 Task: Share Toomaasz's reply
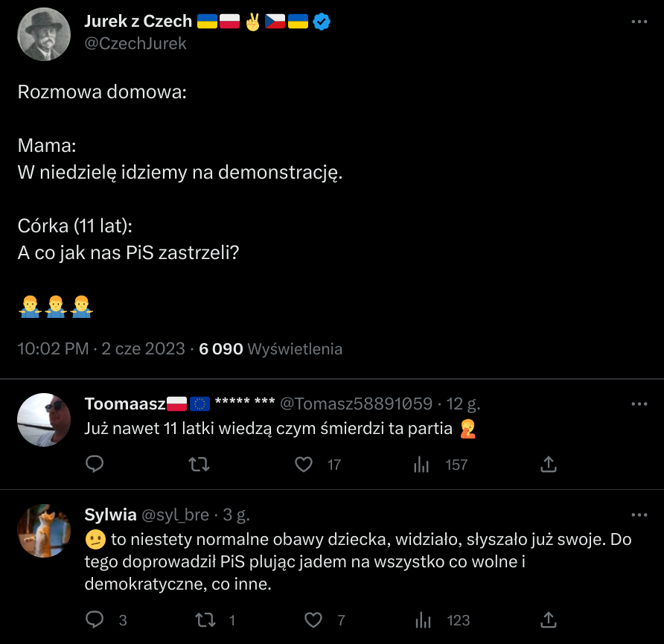[x=548, y=465]
